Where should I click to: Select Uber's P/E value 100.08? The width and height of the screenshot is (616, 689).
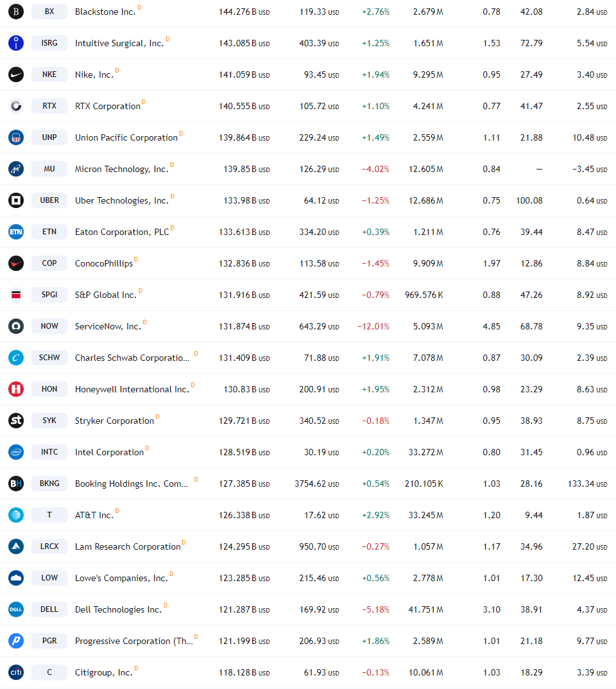[529, 201]
